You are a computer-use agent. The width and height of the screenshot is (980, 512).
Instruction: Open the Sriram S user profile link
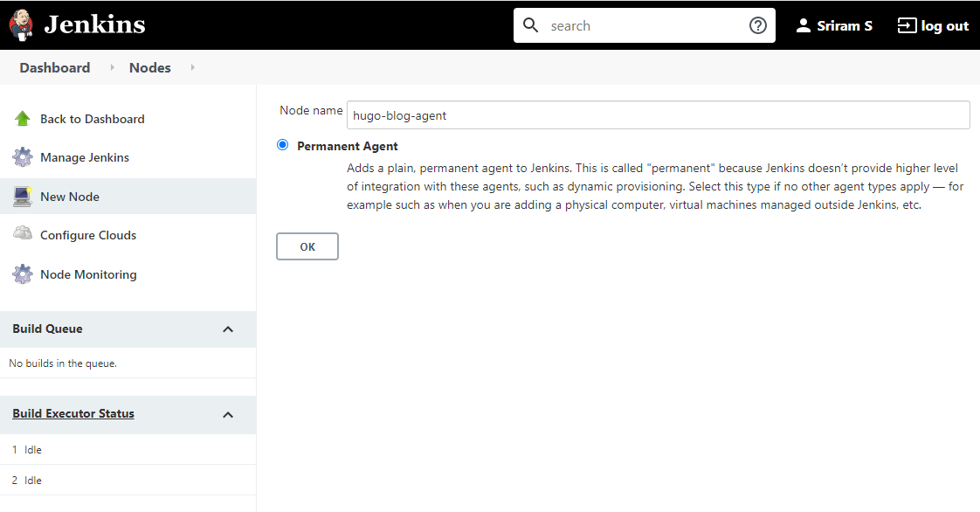[845, 25]
